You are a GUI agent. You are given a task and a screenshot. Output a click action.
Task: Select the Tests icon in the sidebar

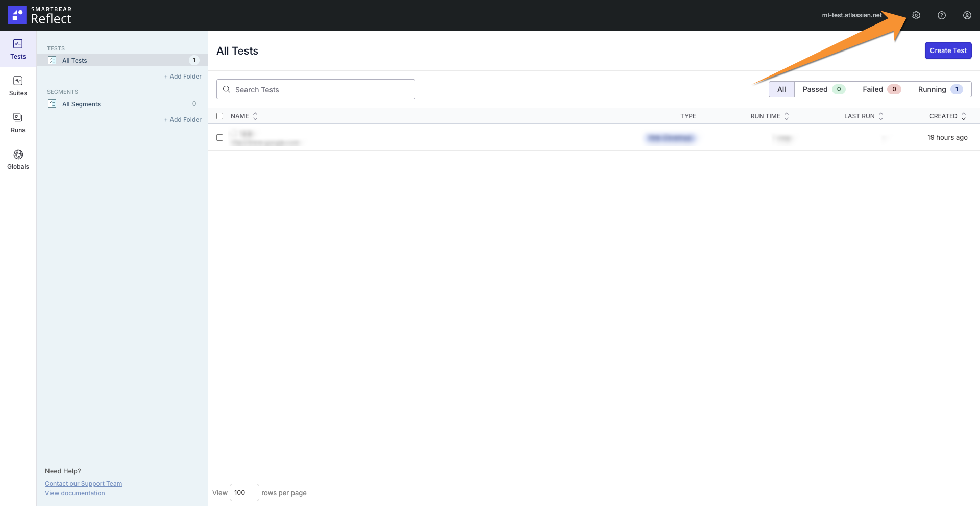coord(18,49)
